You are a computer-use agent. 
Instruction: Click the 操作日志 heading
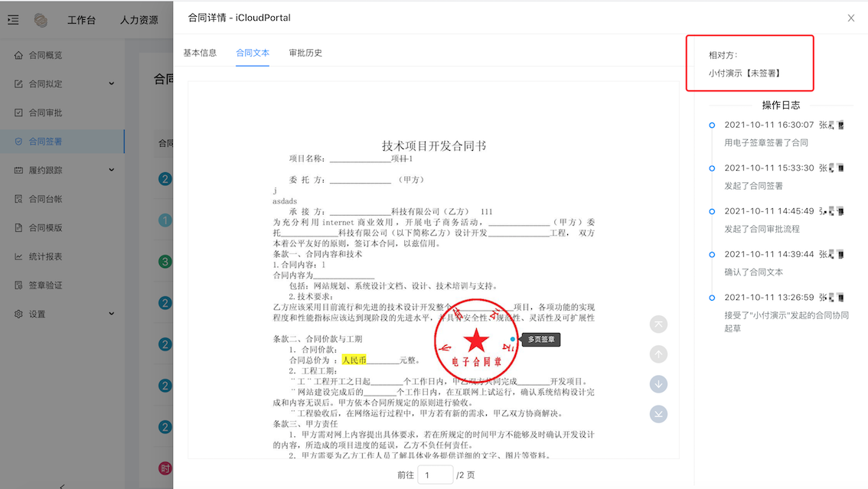(781, 105)
